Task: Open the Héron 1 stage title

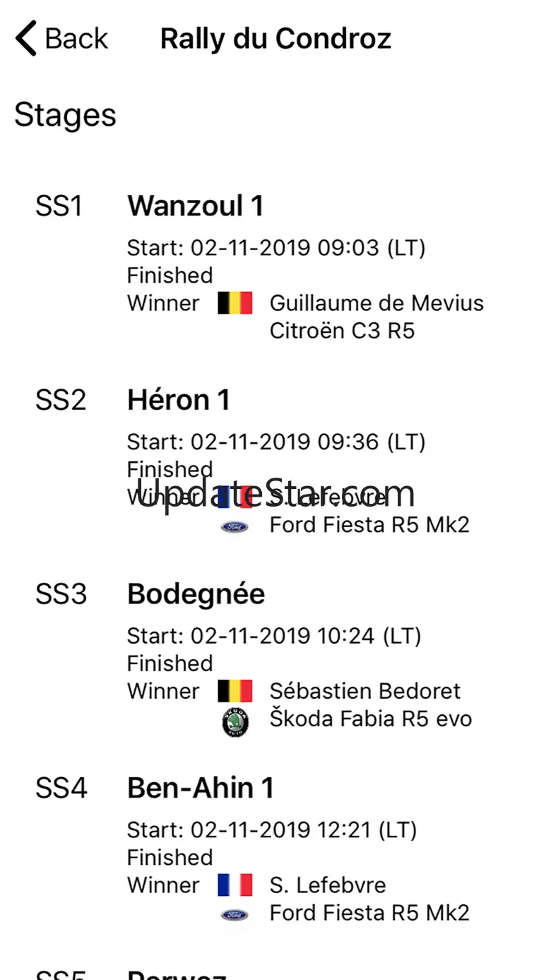Action: pos(178,401)
